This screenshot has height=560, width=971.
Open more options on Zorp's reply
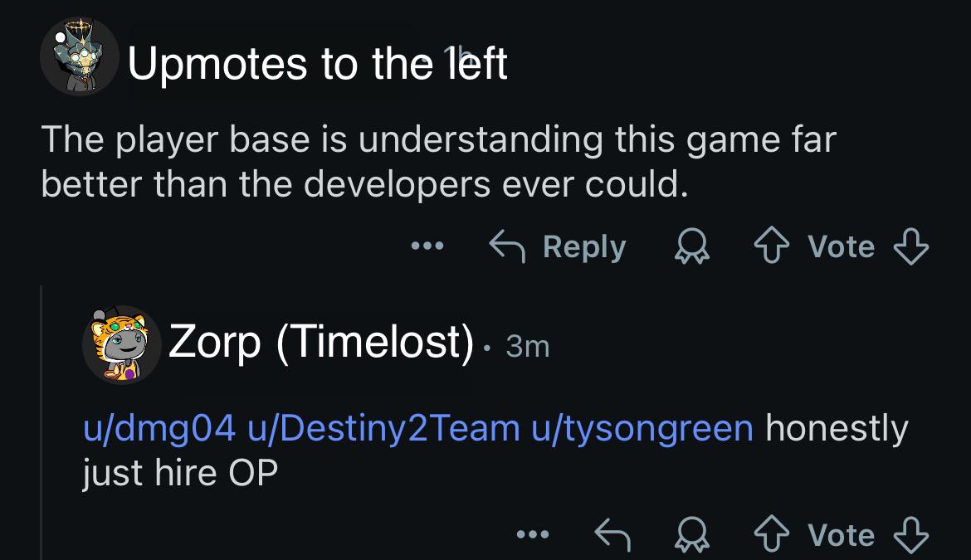(x=533, y=534)
